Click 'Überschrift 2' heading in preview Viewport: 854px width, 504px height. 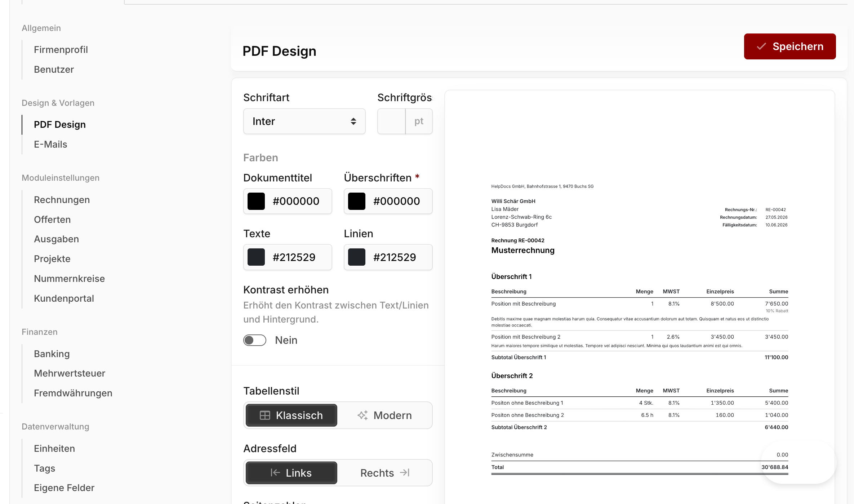tap(512, 375)
